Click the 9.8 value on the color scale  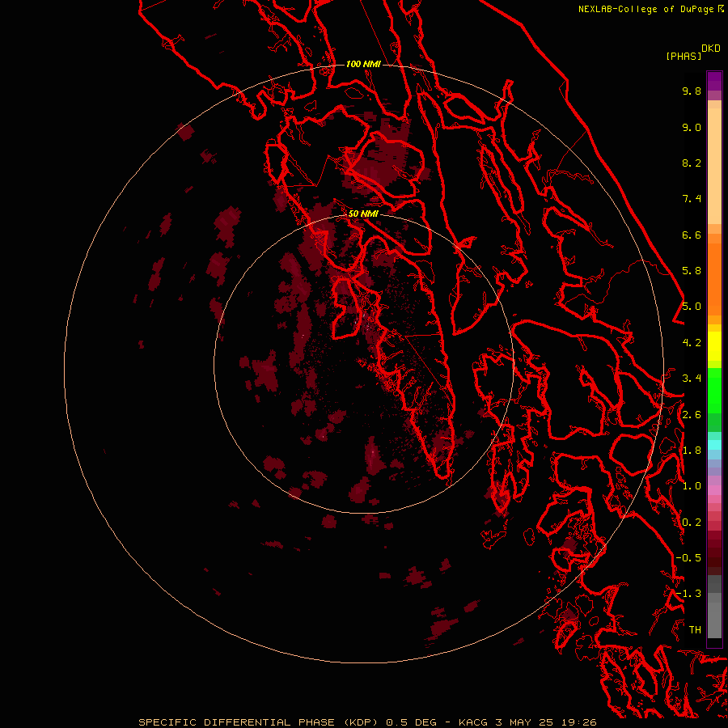click(x=692, y=91)
